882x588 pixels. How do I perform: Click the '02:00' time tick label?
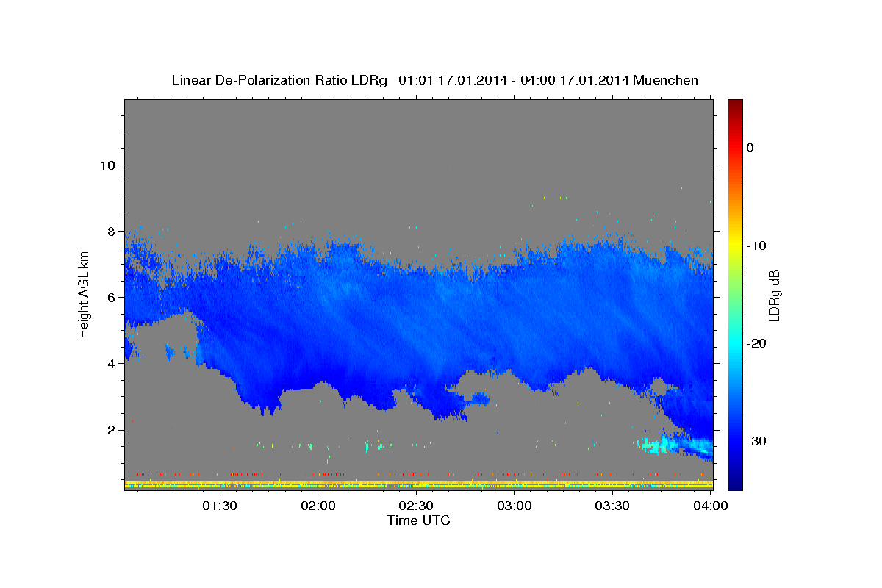coord(318,506)
